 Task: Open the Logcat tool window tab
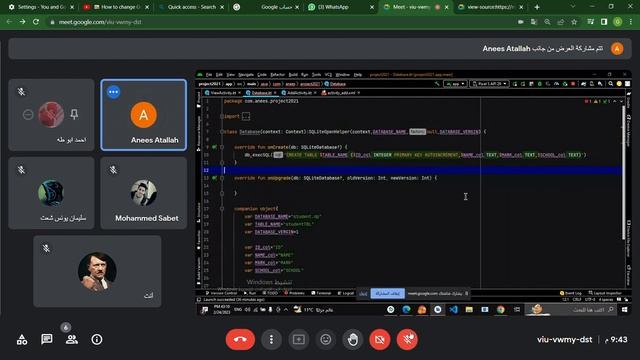click(x=346, y=293)
